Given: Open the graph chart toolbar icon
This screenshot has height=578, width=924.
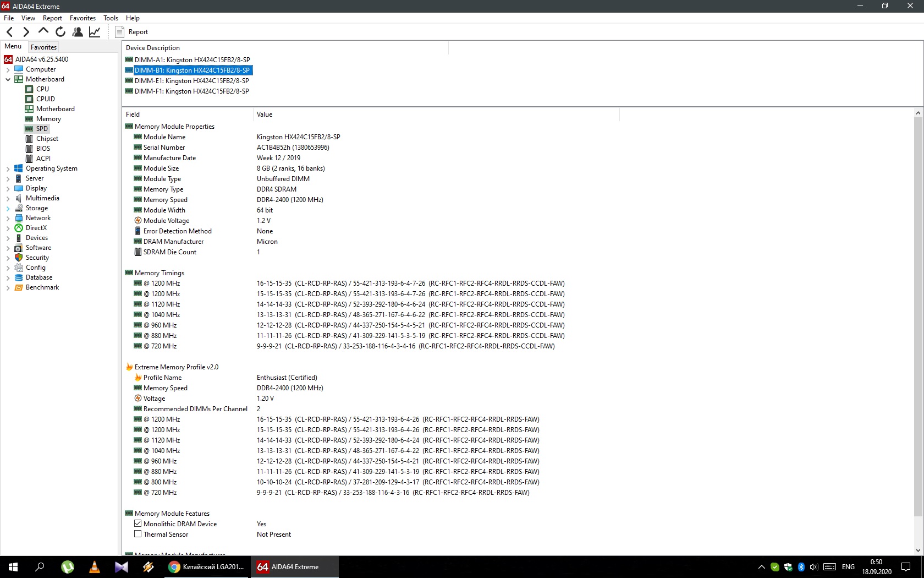Looking at the screenshot, I should [x=95, y=32].
